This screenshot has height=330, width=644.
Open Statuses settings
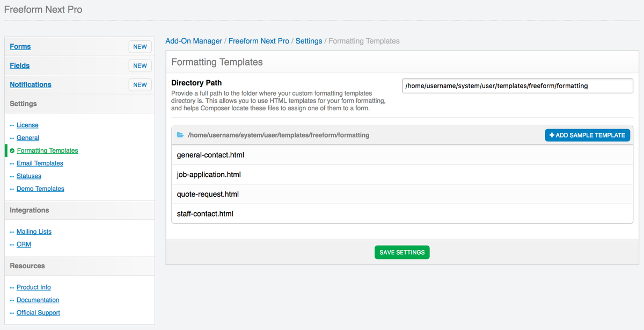tap(29, 176)
